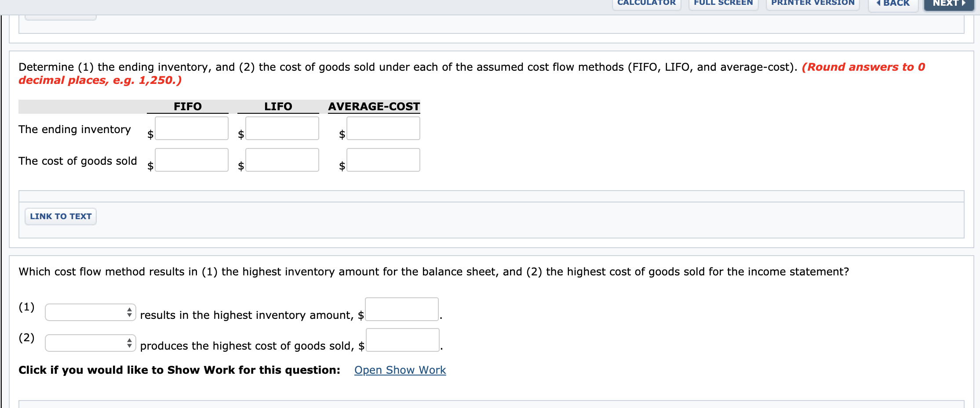Click the FIFO cost of goods sold field
Viewport: 980px width, 408px height.
191,160
